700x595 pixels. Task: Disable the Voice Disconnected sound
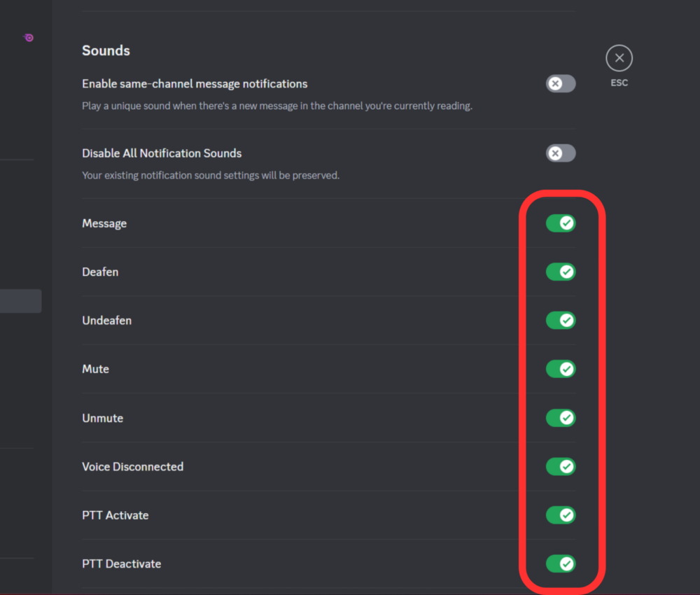click(x=560, y=466)
